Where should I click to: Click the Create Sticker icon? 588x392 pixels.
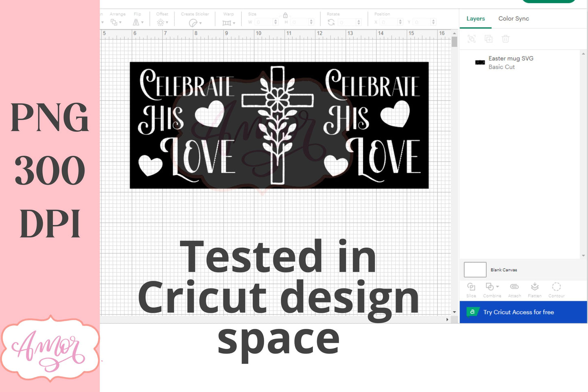tap(192, 22)
